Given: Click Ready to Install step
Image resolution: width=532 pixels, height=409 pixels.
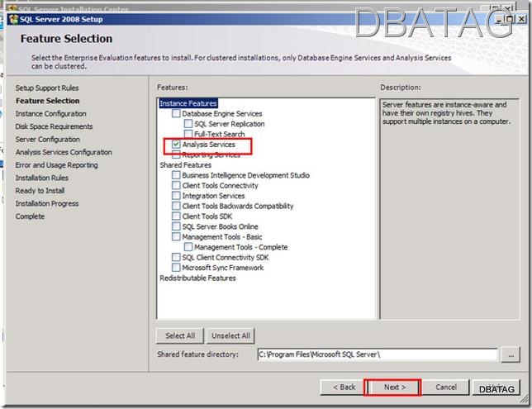Looking at the screenshot, I should [40, 191].
